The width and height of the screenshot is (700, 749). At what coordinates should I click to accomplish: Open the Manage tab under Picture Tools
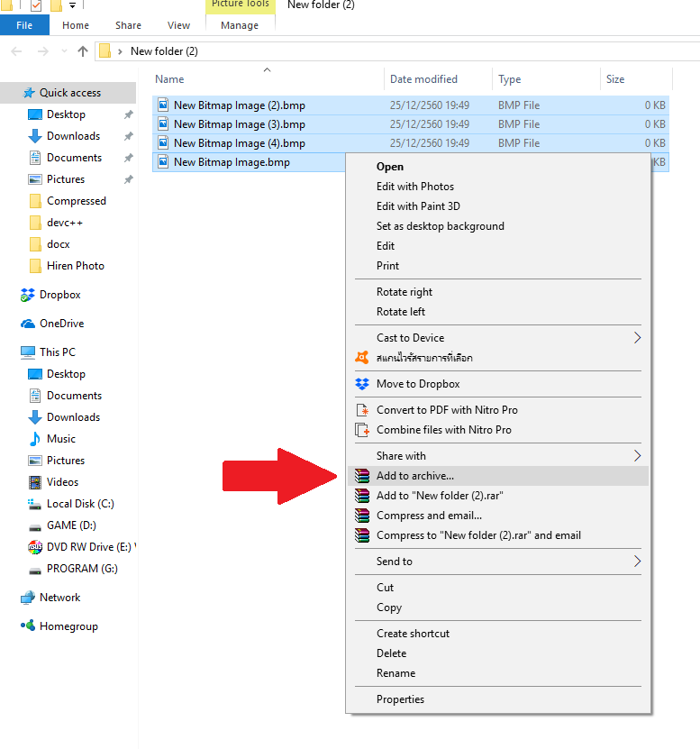click(240, 25)
